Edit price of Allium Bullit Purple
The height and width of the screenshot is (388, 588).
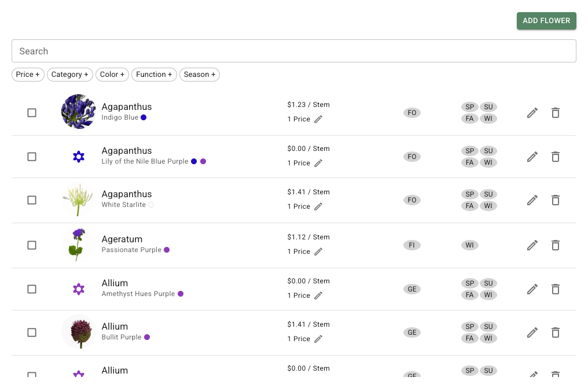point(318,339)
